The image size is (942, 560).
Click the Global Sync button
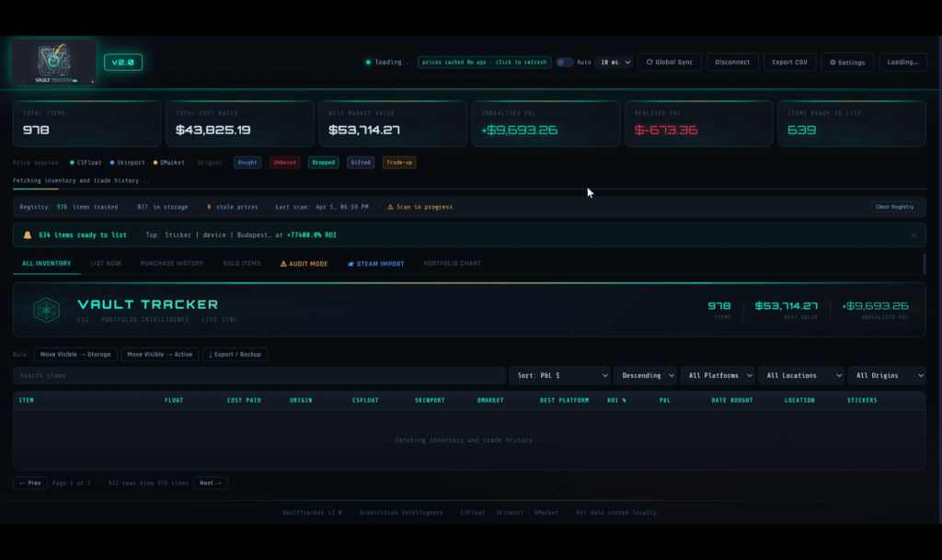(x=670, y=63)
